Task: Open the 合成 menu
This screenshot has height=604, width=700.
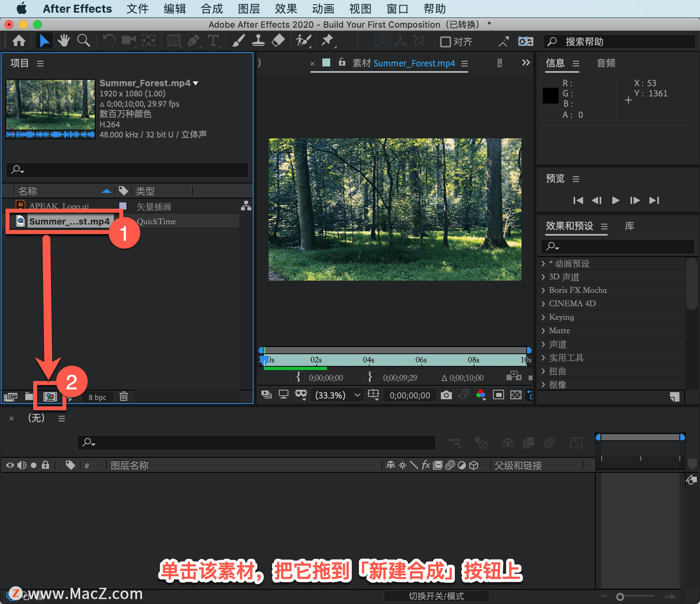Action: pos(212,9)
